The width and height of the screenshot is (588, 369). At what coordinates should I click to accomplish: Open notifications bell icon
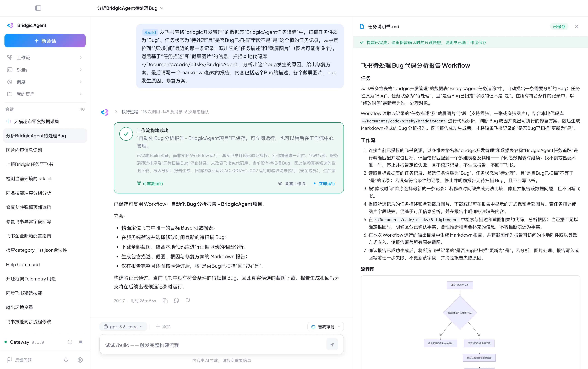coord(66,360)
